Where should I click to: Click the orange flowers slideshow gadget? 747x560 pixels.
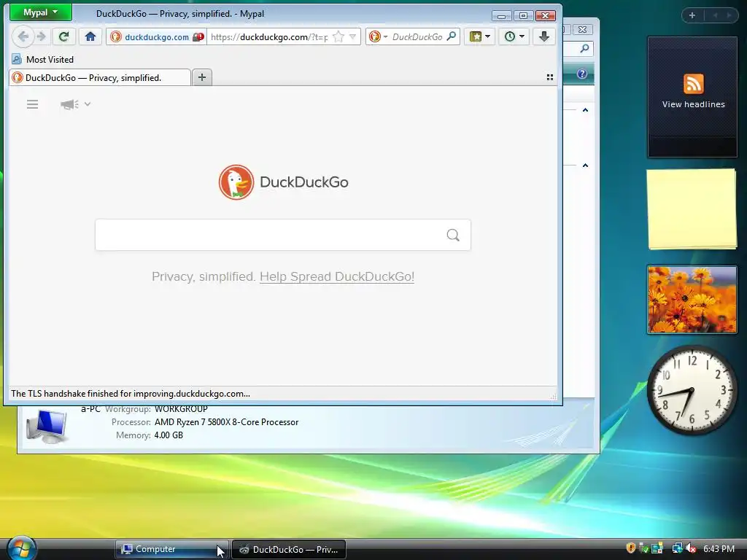click(x=692, y=300)
